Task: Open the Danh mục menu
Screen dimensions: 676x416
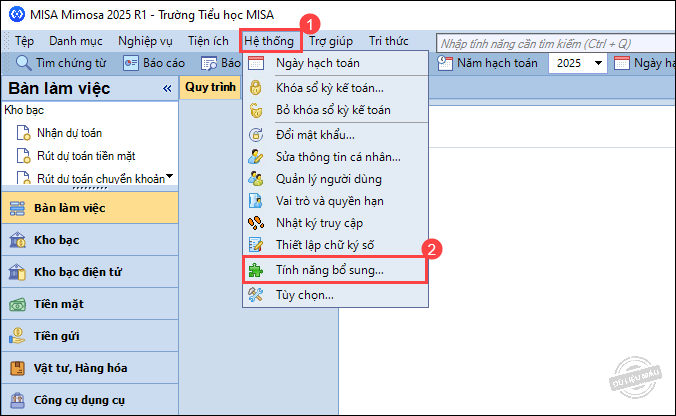Action: click(75, 41)
